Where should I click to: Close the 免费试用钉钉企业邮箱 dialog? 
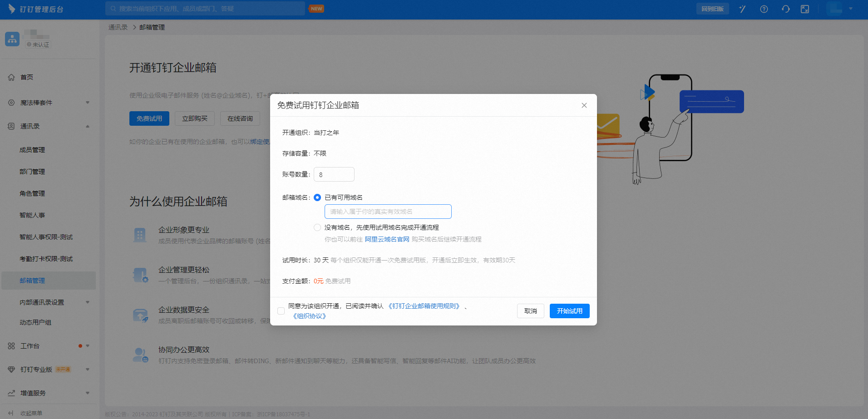[x=584, y=105]
